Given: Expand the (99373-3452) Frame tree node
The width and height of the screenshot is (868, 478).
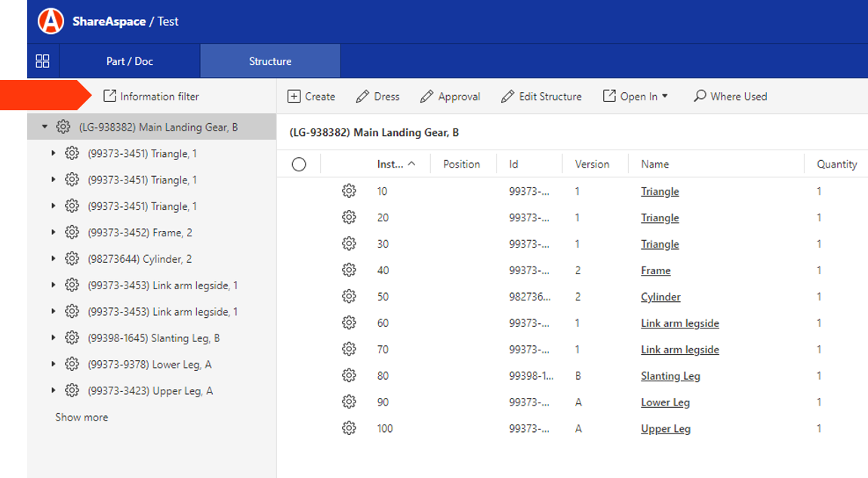Looking at the screenshot, I should 52,232.
